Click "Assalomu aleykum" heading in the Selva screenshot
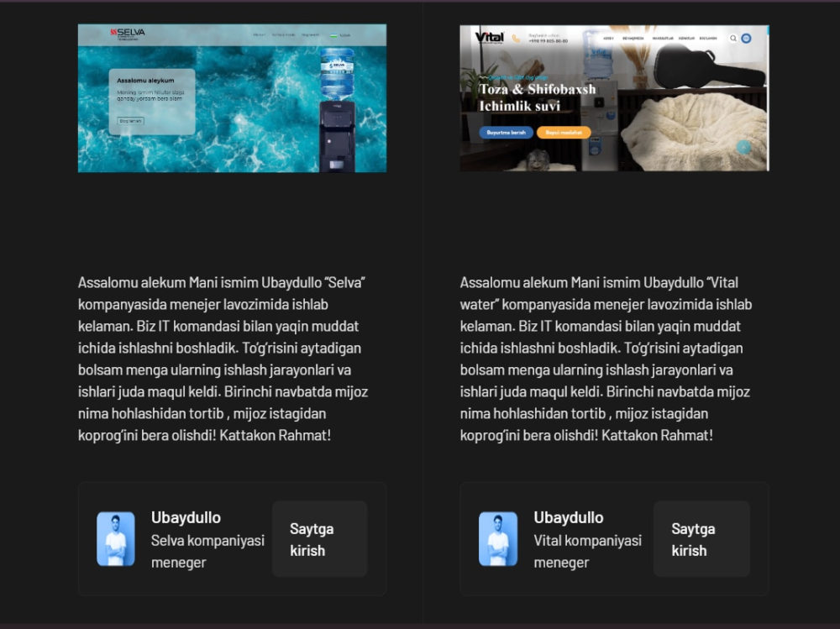Image resolution: width=840 pixels, height=629 pixels. pyautogui.click(x=145, y=81)
